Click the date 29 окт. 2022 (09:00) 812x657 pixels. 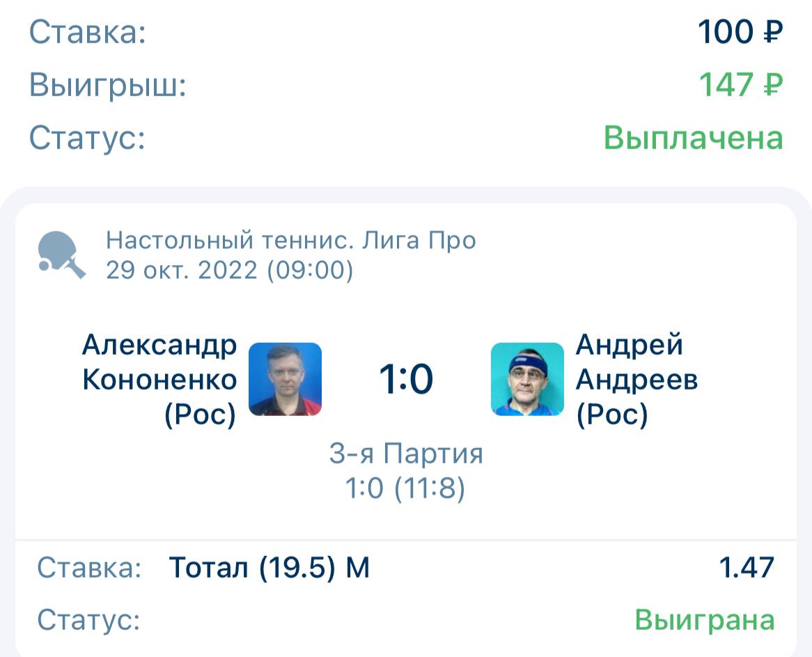(x=229, y=270)
